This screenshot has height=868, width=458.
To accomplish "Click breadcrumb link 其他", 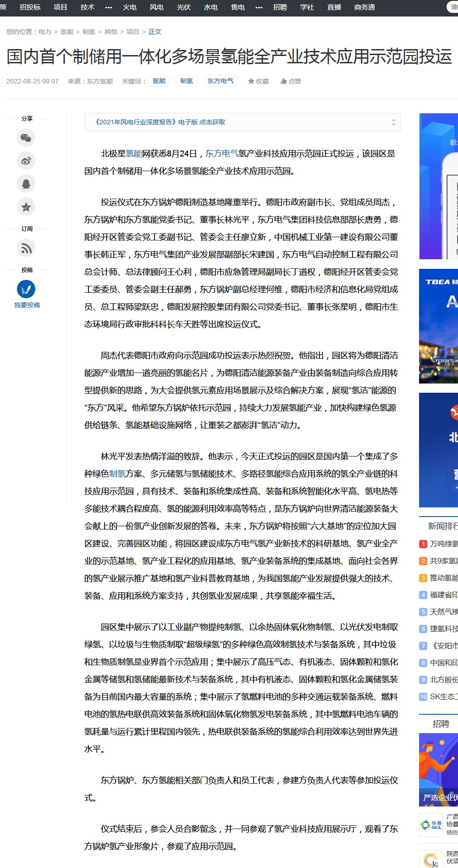I will point(111,32).
